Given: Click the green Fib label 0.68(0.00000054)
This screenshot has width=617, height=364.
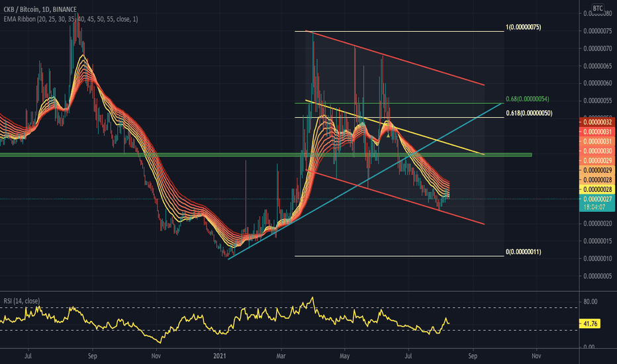Looking at the screenshot, I should [527, 99].
